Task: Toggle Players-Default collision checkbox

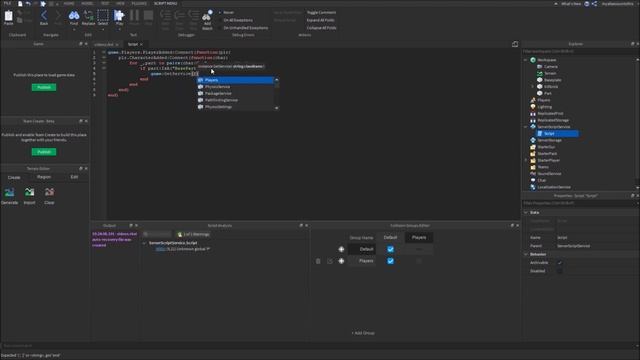Action: 391,261
